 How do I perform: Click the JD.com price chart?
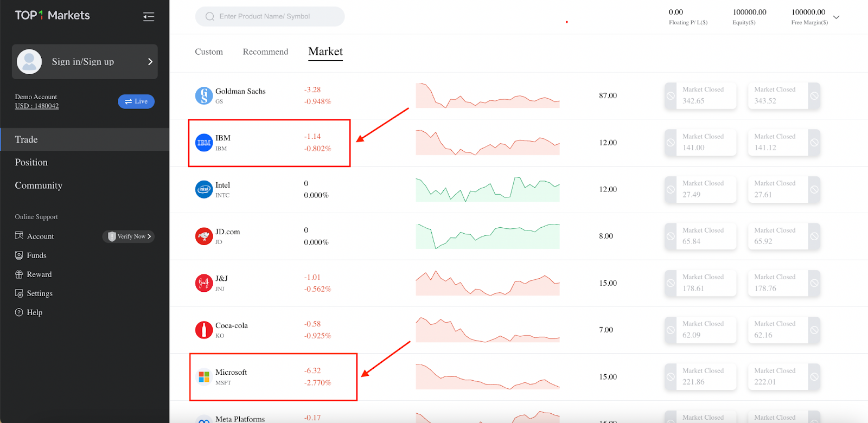pyautogui.click(x=488, y=236)
